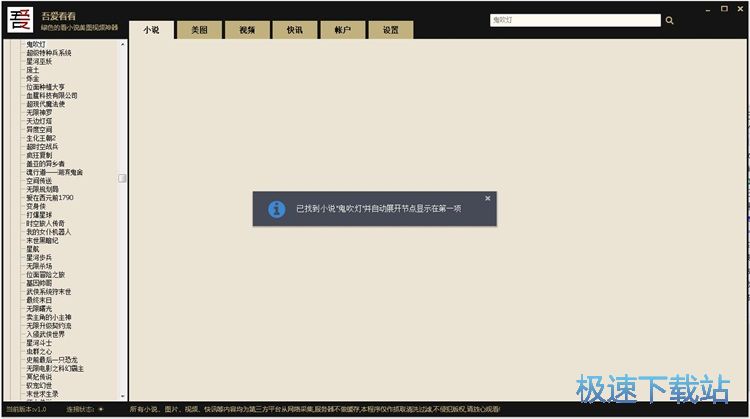Select 爱在西元前1790 tree node

(50, 197)
